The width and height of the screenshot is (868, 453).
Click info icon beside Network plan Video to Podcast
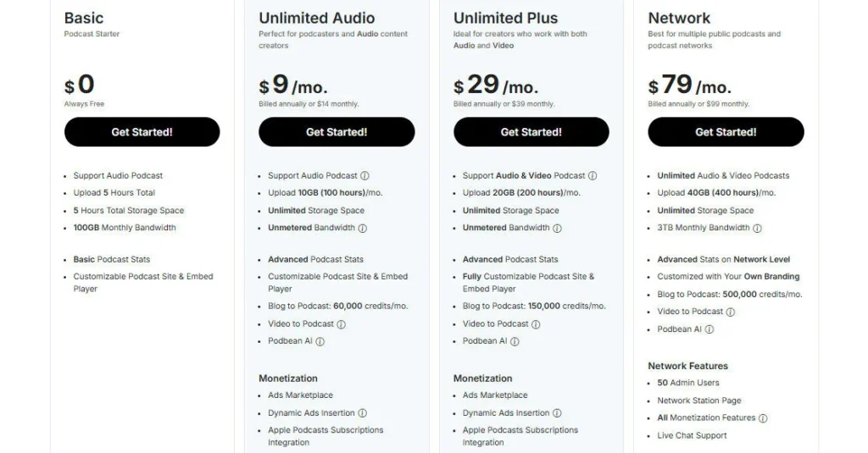point(731,312)
